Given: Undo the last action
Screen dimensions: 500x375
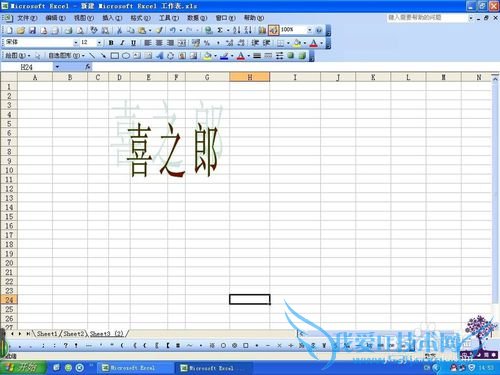Looking at the screenshot, I should (173, 30).
